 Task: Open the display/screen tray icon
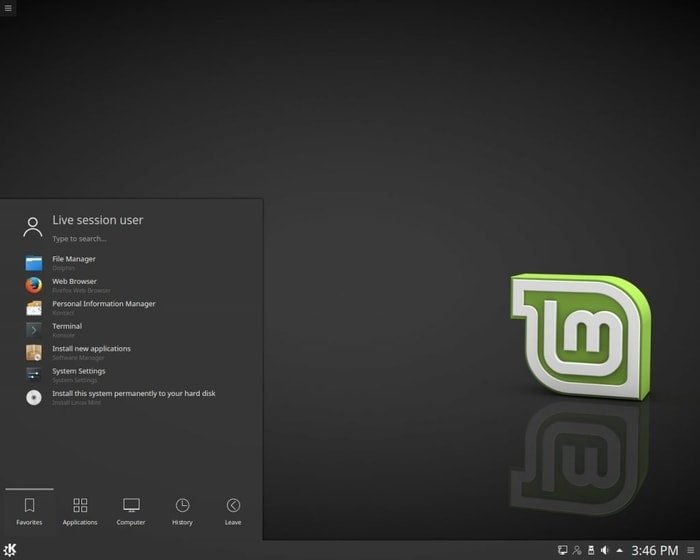562,550
